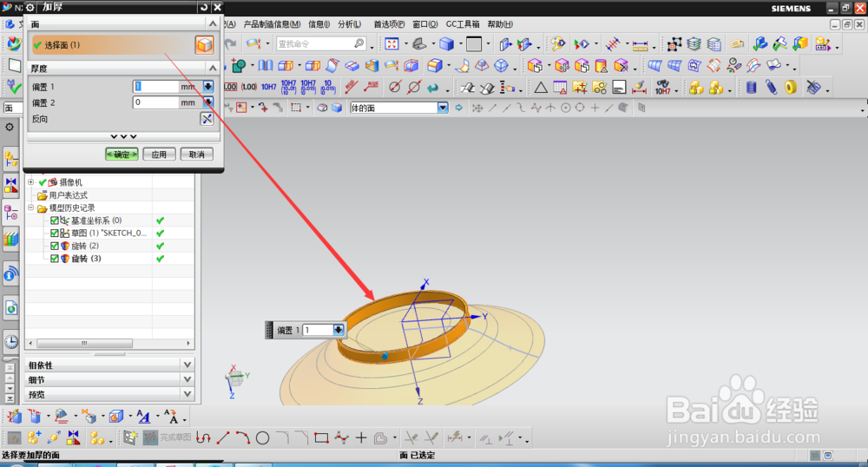The height and width of the screenshot is (467, 868).
Task: Toggle the 摄像机 green check mark
Action: pyautogui.click(x=43, y=182)
